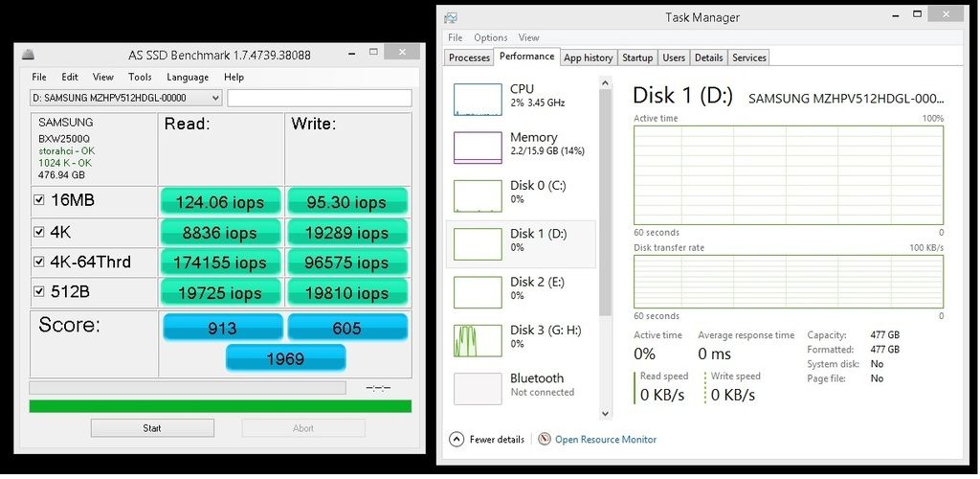Select Disk 1 (D:) in the sidebar
This screenshot has height=479, width=980.
[x=521, y=244]
